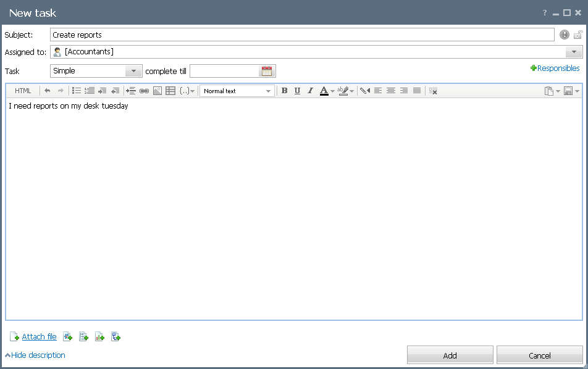Toggle italic formatting
Image resolution: width=588 pixels, height=369 pixels.
[x=310, y=91]
